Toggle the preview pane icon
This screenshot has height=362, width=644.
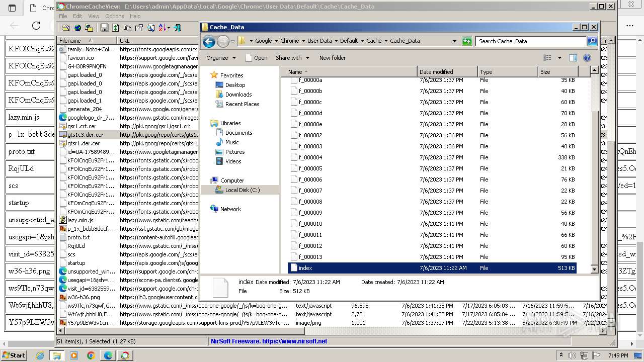tap(573, 58)
